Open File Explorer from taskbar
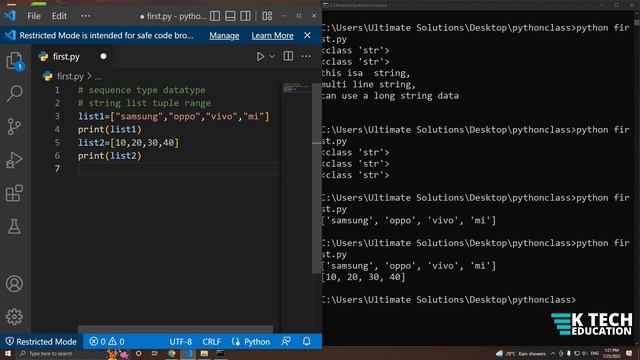The height and width of the screenshot is (360, 640). pyautogui.click(x=204, y=353)
